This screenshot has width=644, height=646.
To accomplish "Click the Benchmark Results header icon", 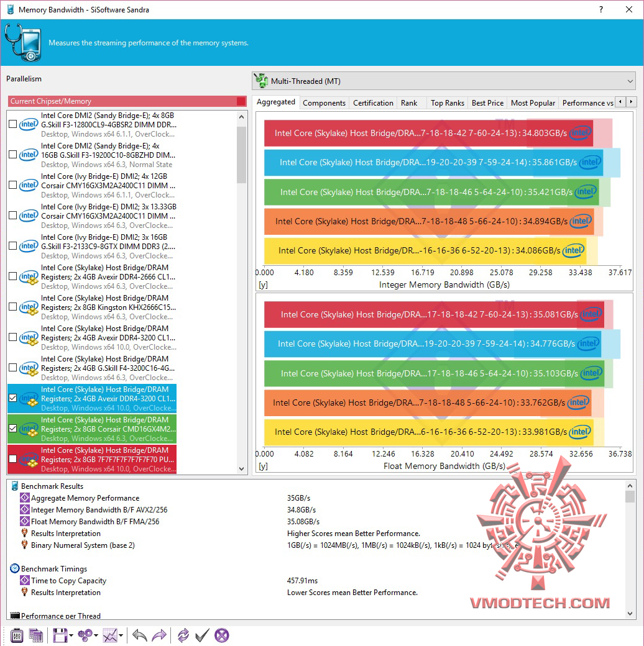I will (x=15, y=486).
